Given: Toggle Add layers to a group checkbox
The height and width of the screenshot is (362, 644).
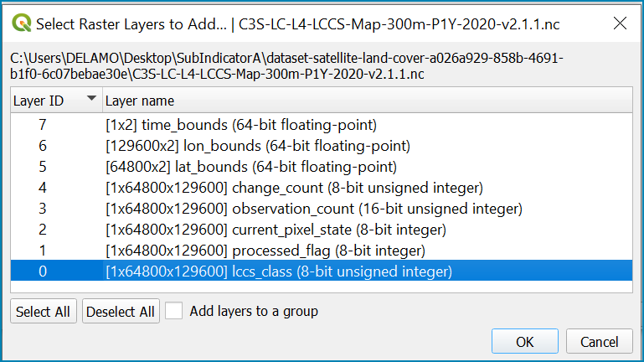Looking at the screenshot, I should 173,311.
